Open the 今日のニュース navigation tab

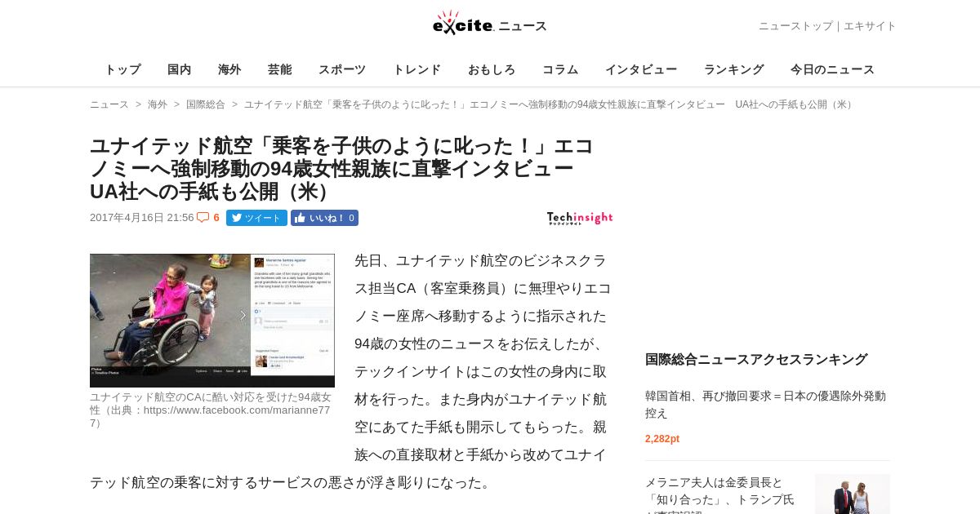click(832, 69)
